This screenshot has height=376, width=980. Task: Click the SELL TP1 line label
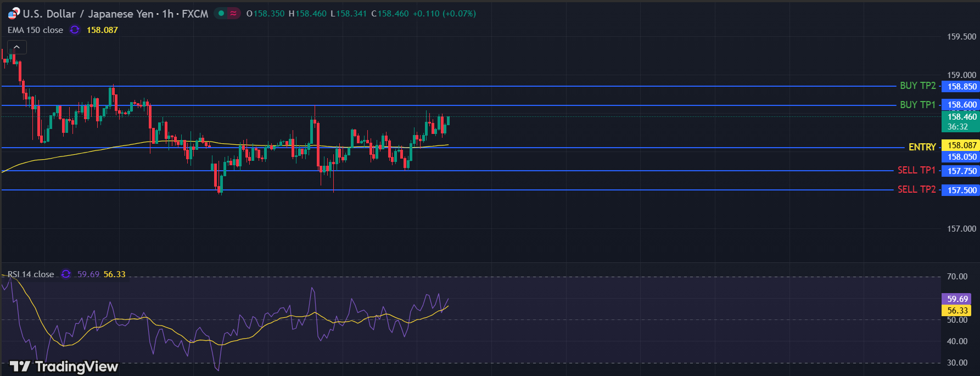[x=916, y=170]
